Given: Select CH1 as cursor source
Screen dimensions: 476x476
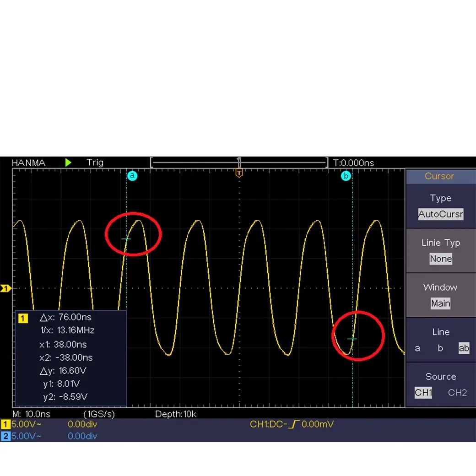Looking at the screenshot, I should point(423,393).
